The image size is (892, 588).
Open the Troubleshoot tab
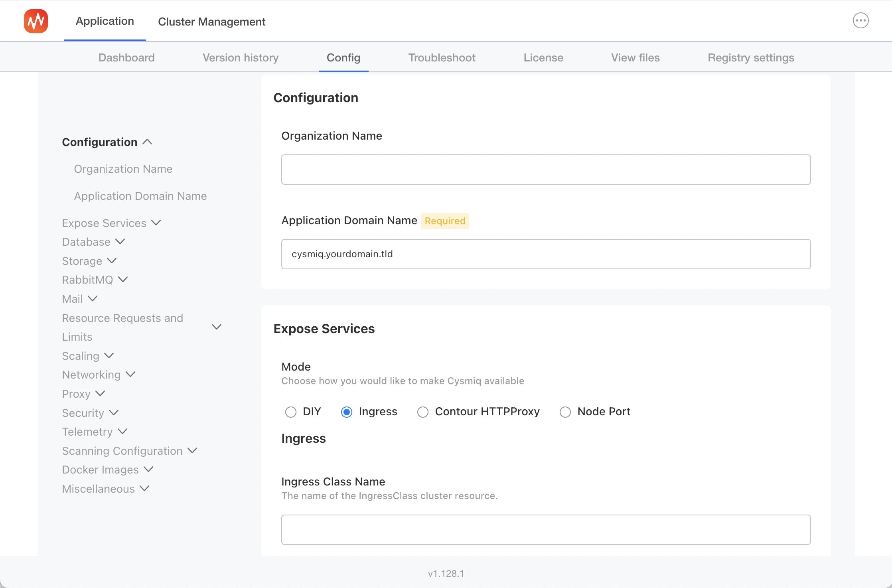point(442,57)
